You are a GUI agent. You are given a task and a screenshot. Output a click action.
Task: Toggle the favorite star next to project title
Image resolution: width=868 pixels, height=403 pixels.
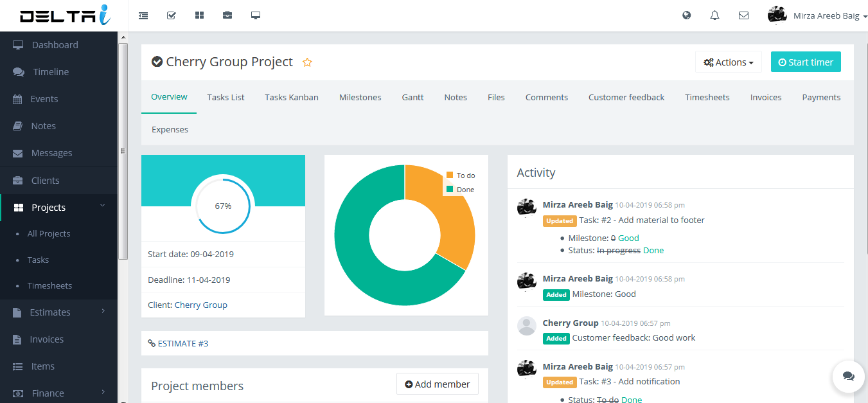pyautogui.click(x=307, y=62)
